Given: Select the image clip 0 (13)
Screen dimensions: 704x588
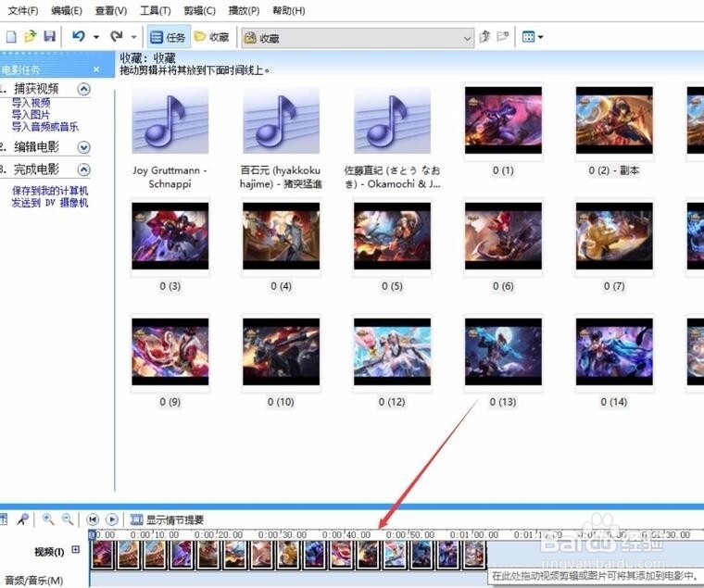Looking at the screenshot, I should point(503,352).
